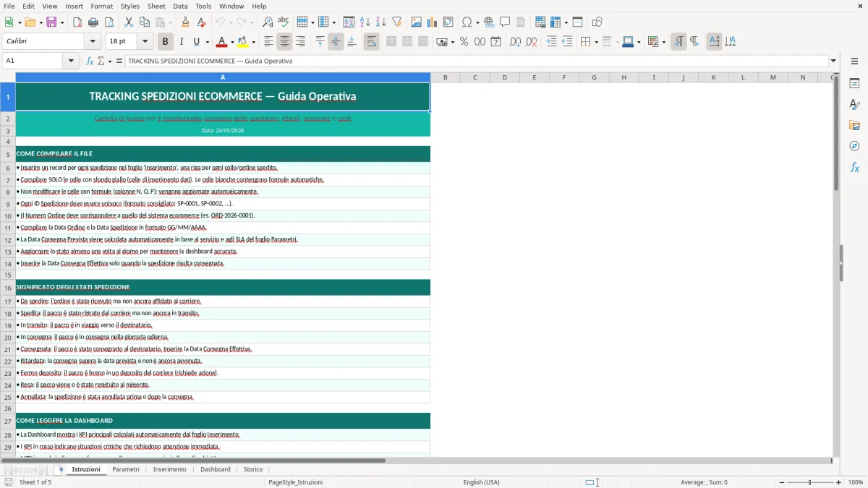Image resolution: width=868 pixels, height=488 pixels.
Task: Toggle Underline formatting
Action: point(197,42)
